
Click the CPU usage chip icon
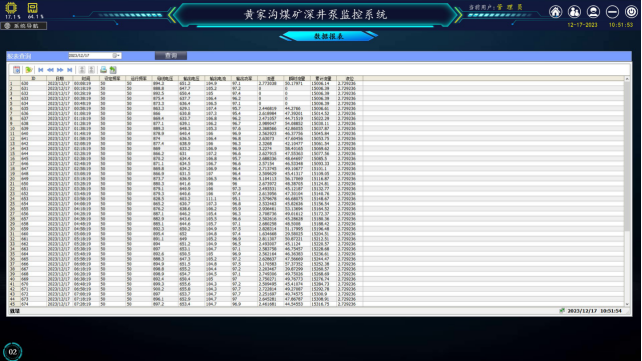tap(11, 8)
